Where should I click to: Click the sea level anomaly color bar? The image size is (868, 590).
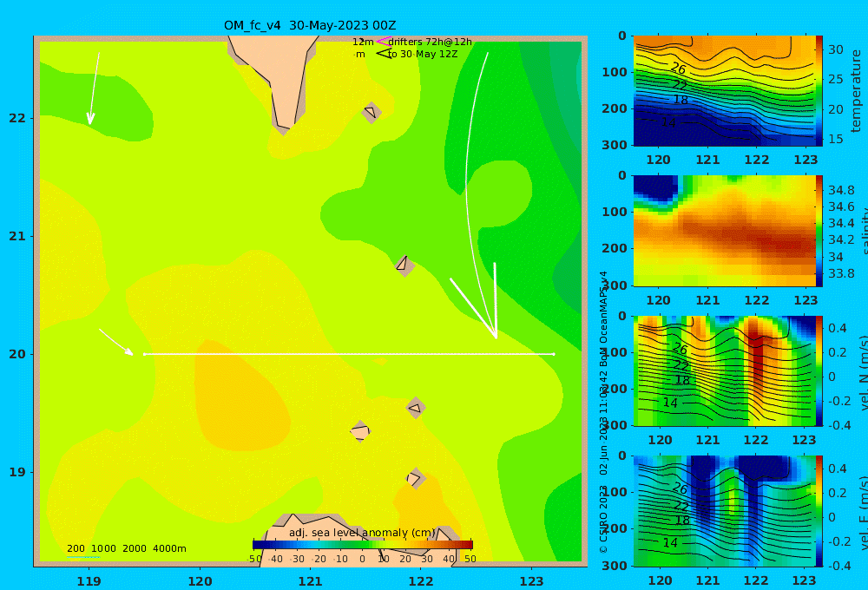coord(363,545)
